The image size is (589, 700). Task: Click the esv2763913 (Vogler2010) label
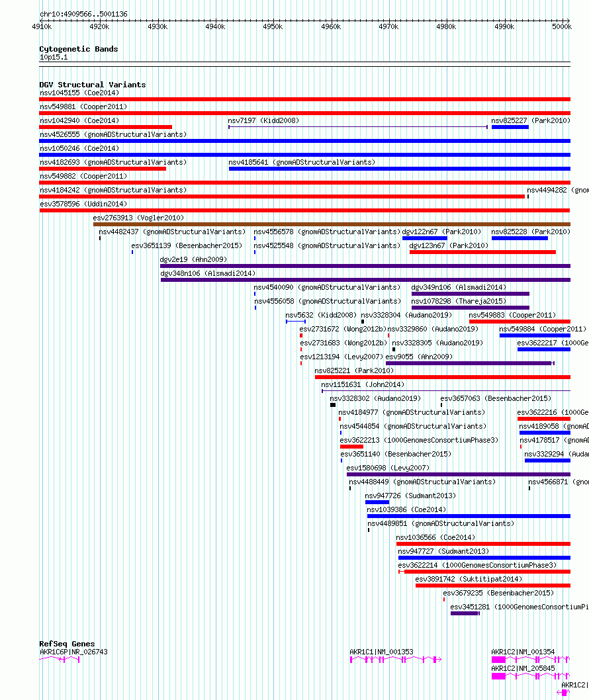click(138, 218)
